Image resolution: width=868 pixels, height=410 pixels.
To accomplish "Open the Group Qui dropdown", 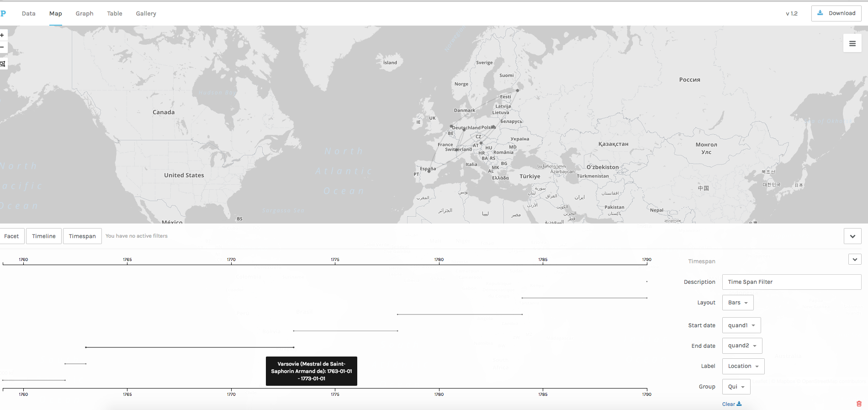I will tap(736, 387).
